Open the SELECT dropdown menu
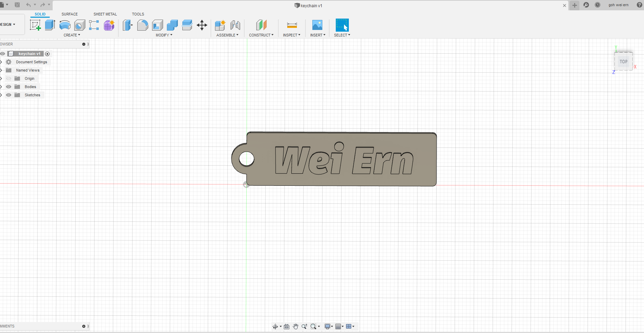644x333 pixels. pyautogui.click(x=342, y=35)
